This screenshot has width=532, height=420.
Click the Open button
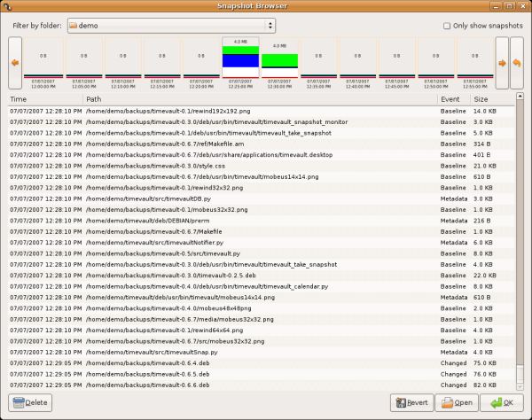458,403
